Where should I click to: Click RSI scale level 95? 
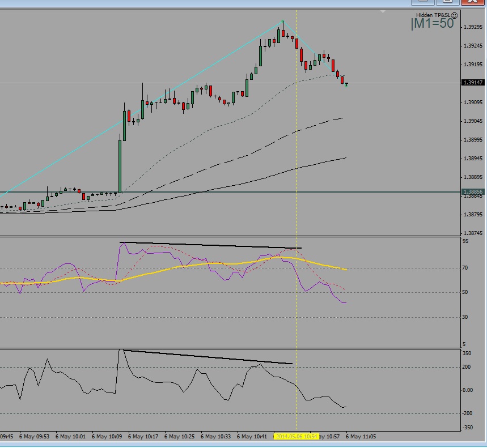coord(465,241)
